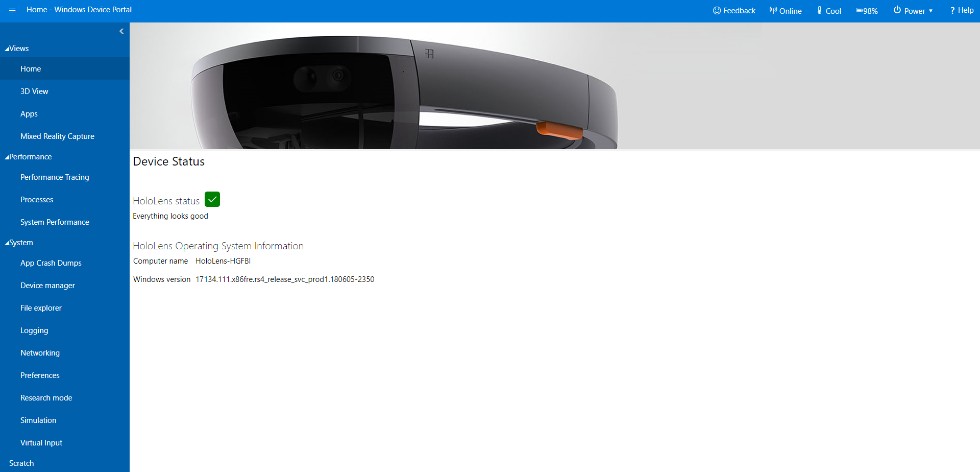The height and width of the screenshot is (472, 980).
Task: Open the Networking page
Action: 65,353
